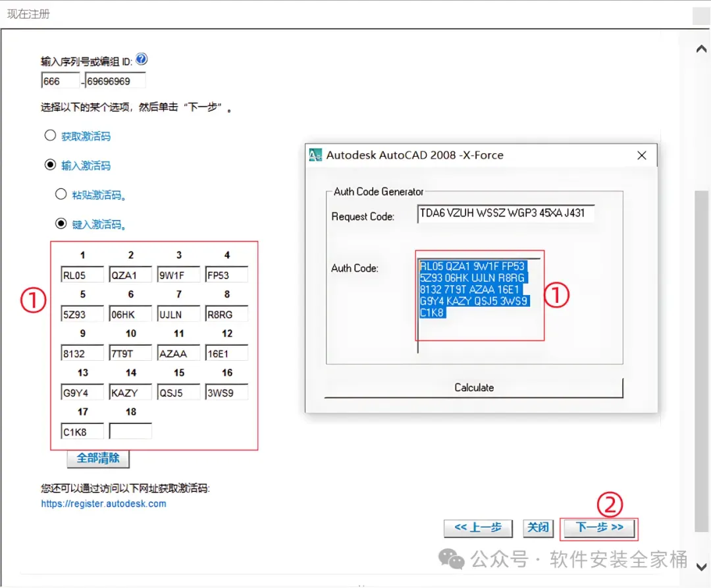The image size is (711, 588).
Task: Click activation field 7 containing UJLN
Action: click(178, 314)
